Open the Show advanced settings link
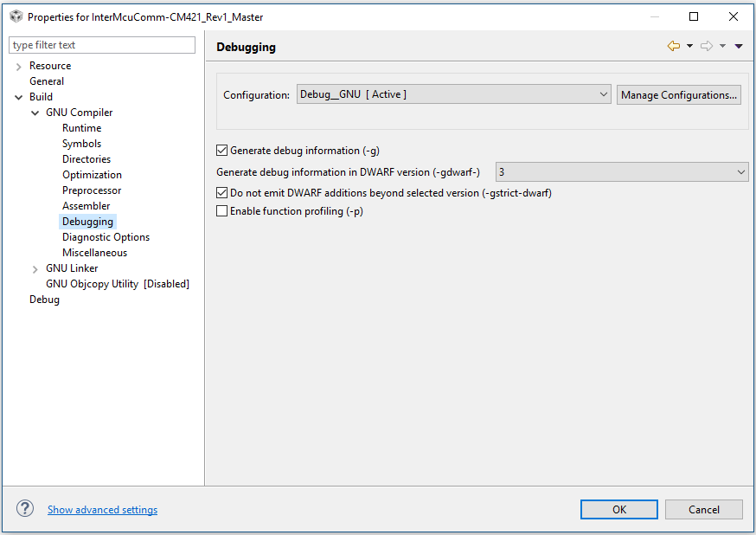The height and width of the screenshot is (535, 756). [x=102, y=509]
